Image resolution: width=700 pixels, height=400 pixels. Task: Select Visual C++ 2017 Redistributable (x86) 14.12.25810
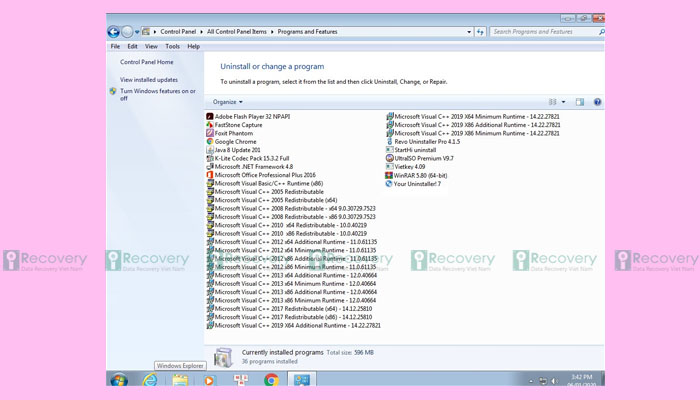tap(289, 317)
